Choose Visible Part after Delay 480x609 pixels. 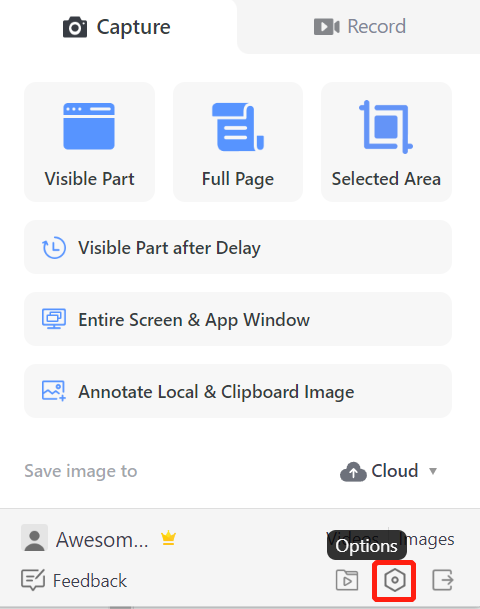pyautogui.click(x=238, y=247)
